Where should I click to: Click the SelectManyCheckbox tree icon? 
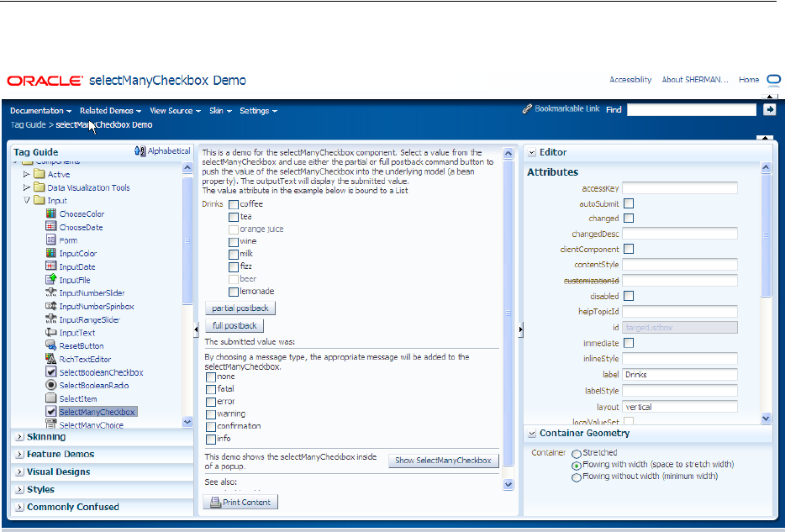point(50,411)
